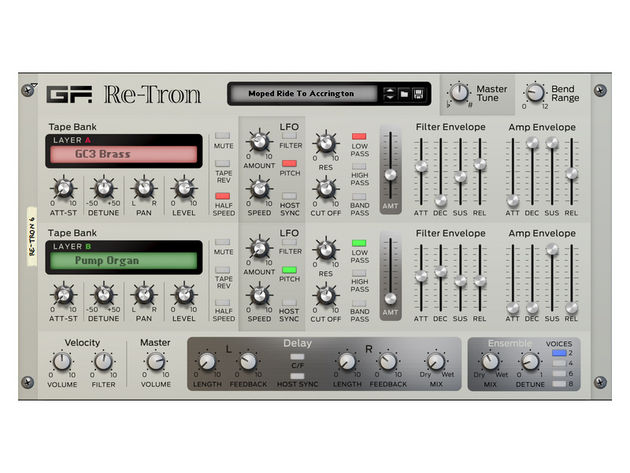Step patches with the up/down arrows
The height and width of the screenshot is (473, 630).
point(389,94)
